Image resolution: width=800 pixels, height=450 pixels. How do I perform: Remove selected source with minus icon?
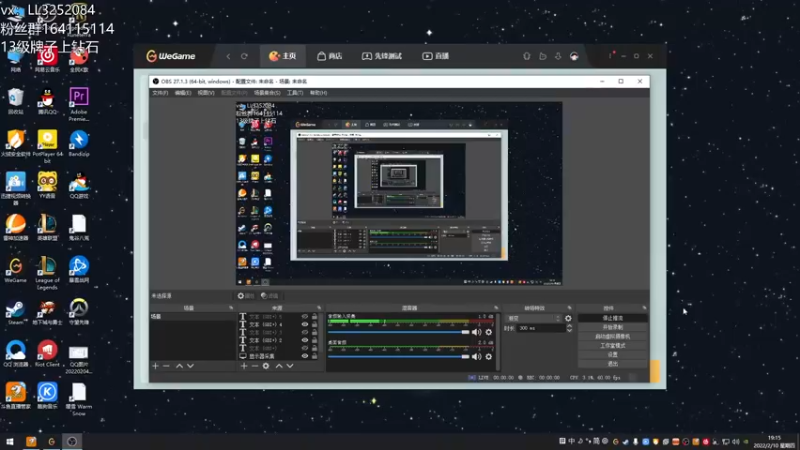pyautogui.click(x=254, y=366)
